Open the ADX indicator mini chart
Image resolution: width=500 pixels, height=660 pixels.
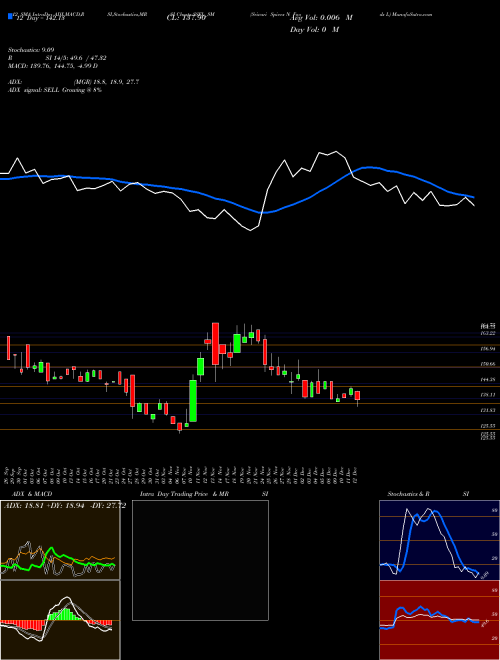60,540
